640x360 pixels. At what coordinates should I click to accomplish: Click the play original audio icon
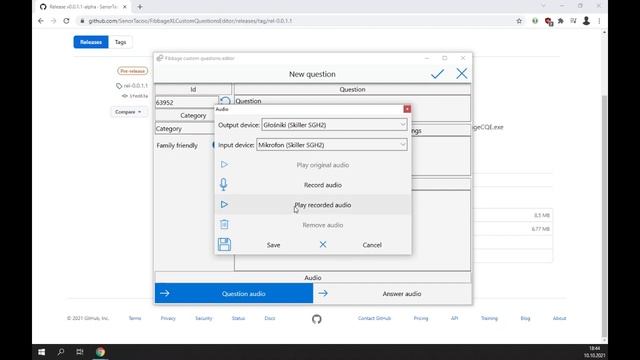coord(224,164)
